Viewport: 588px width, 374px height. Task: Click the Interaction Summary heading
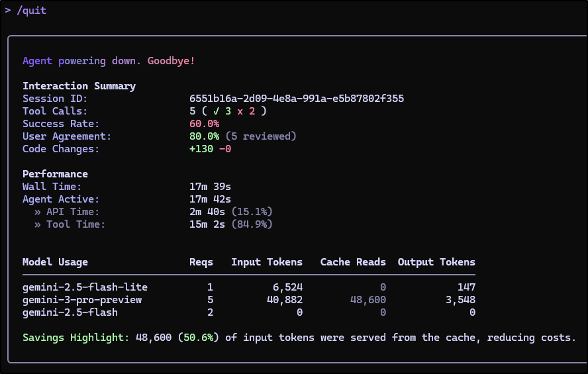(x=79, y=86)
